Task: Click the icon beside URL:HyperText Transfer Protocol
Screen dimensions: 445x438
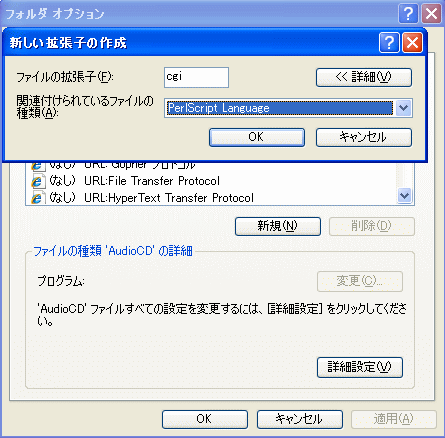Action: tap(37, 198)
